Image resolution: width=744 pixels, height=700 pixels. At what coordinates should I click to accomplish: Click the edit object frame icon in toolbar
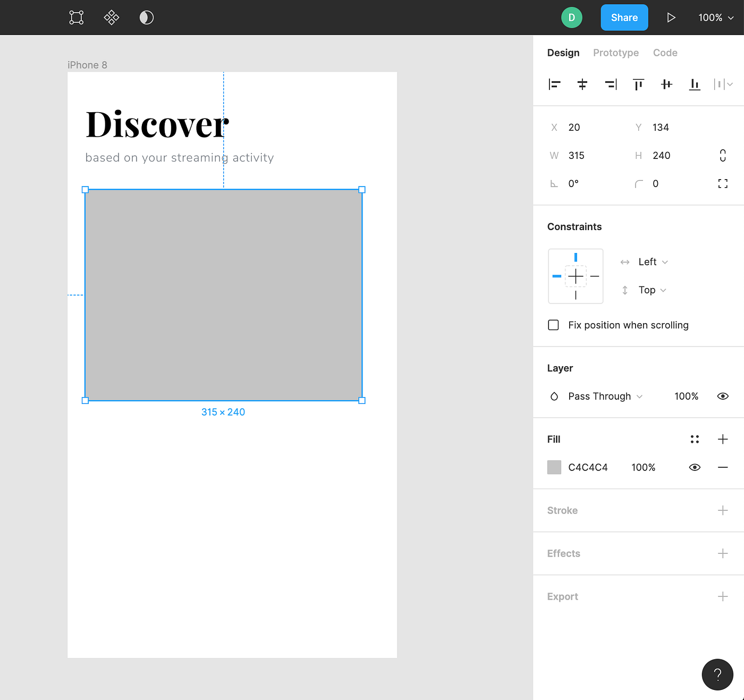[x=77, y=18]
